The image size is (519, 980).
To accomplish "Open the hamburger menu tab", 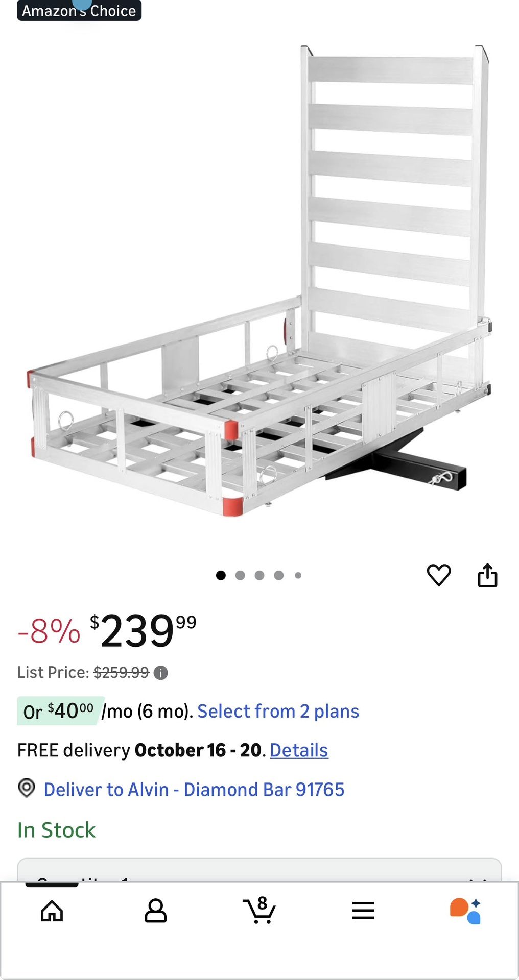I will click(363, 911).
